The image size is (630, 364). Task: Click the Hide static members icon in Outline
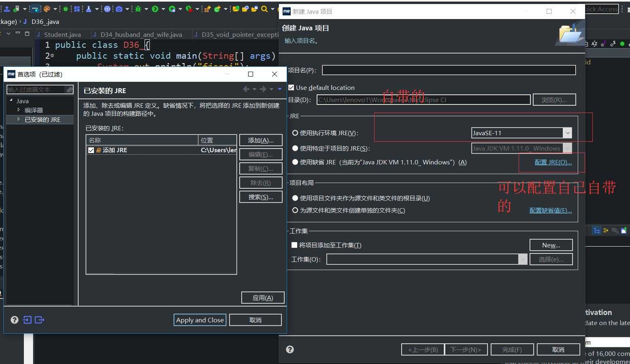613,44
